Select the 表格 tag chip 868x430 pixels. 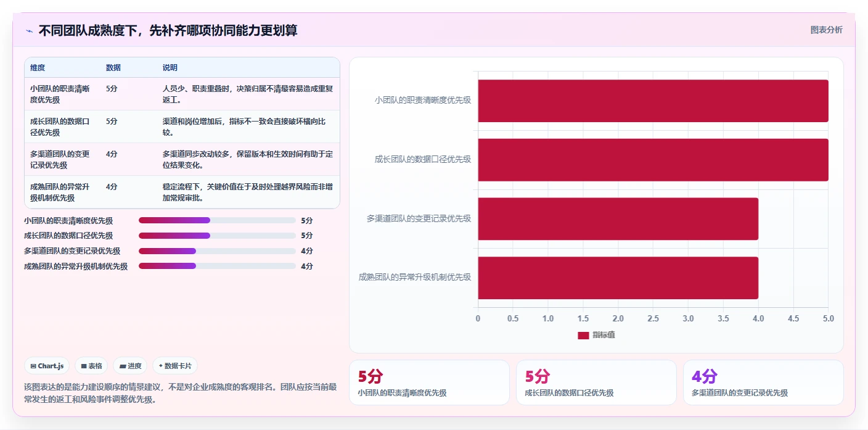(x=91, y=366)
